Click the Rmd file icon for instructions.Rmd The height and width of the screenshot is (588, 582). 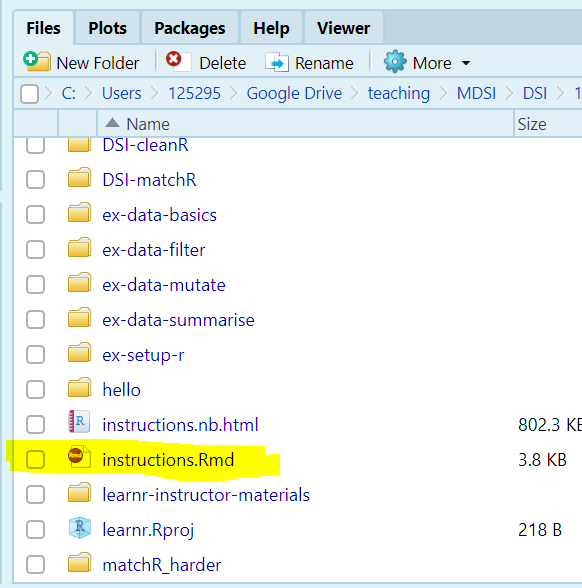tap(79, 457)
